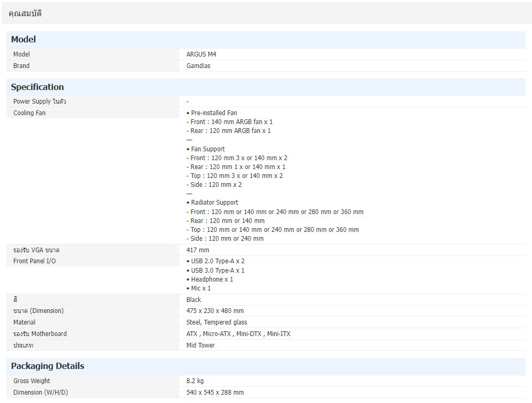Click the Mid Tower type value
Screen dimensions: 532x403
point(200,345)
